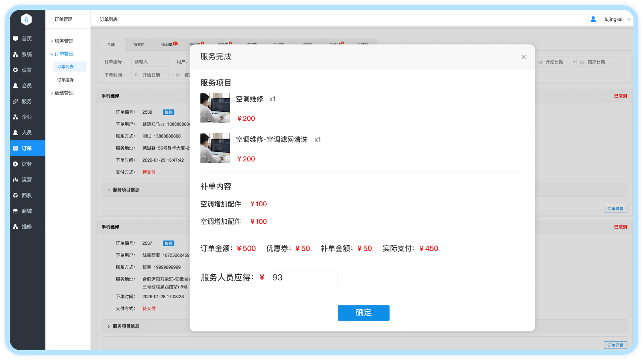Switch to the 待支付 tab
Image resolution: width=644 pixels, height=360 pixels.
pyautogui.click(x=139, y=44)
